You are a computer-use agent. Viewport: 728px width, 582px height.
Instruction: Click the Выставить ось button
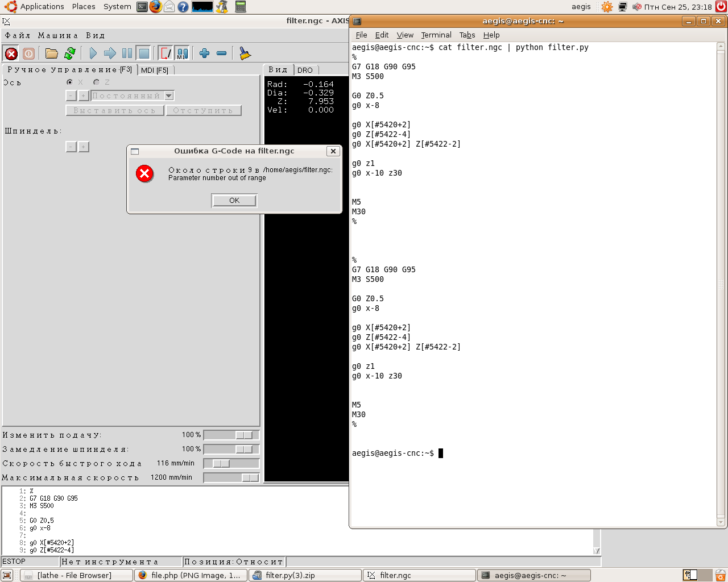[115, 110]
